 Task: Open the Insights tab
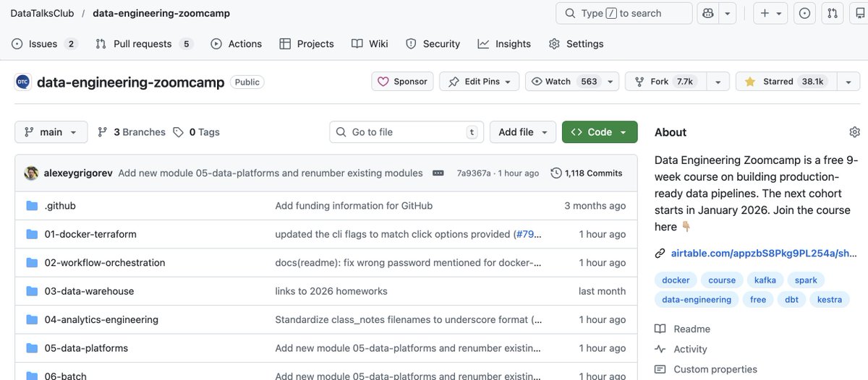[x=504, y=44]
